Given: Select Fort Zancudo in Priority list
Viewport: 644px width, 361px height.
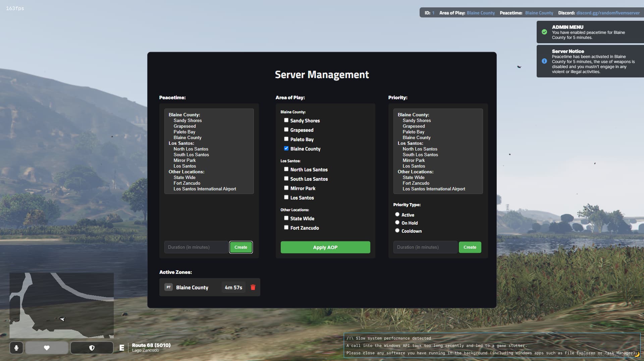Looking at the screenshot, I should pyautogui.click(x=416, y=183).
